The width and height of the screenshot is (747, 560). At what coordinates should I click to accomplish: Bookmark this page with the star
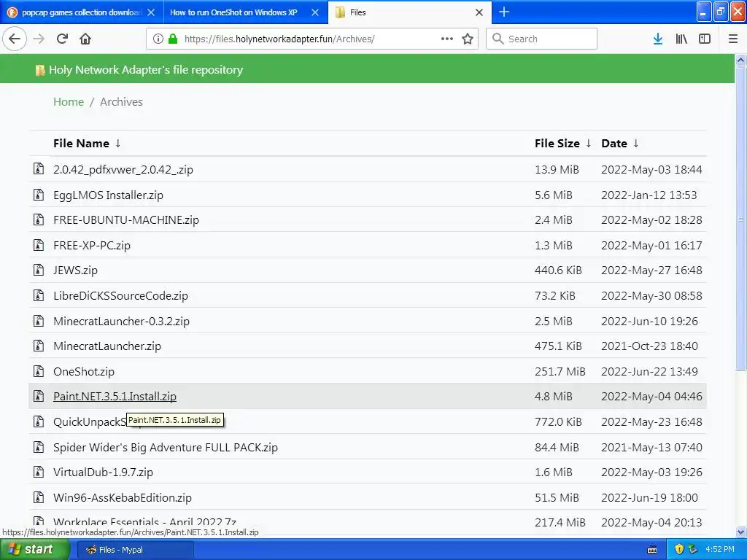tap(468, 39)
